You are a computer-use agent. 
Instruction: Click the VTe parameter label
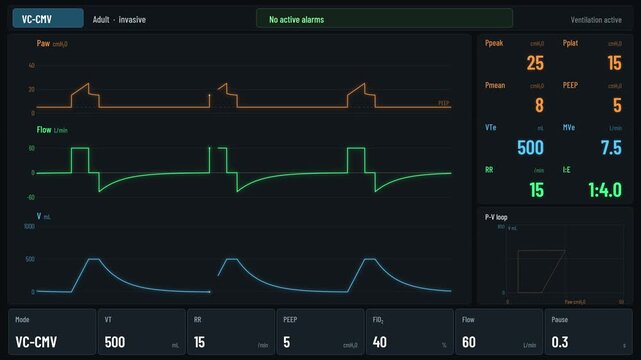point(491,127)
